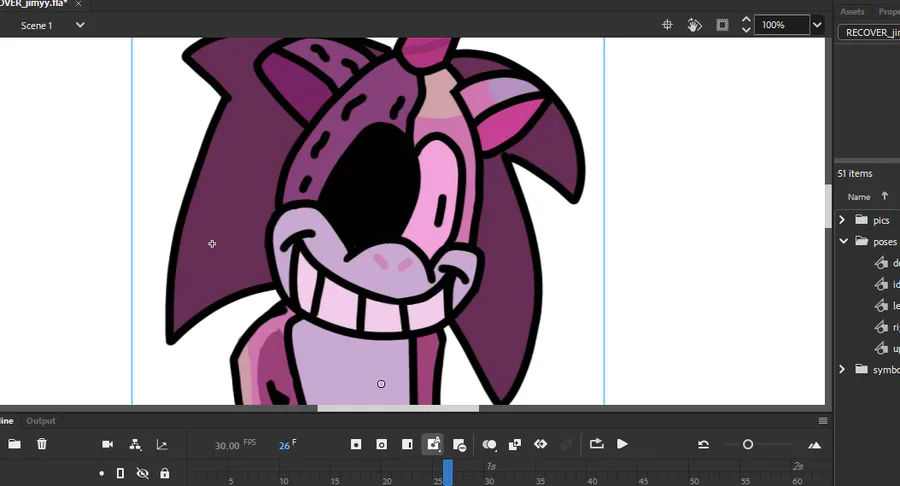The image size is (900, 486).
Task: Toggle the layer parenting view icon
Action: pyautogui.click(x=135, y=444)
